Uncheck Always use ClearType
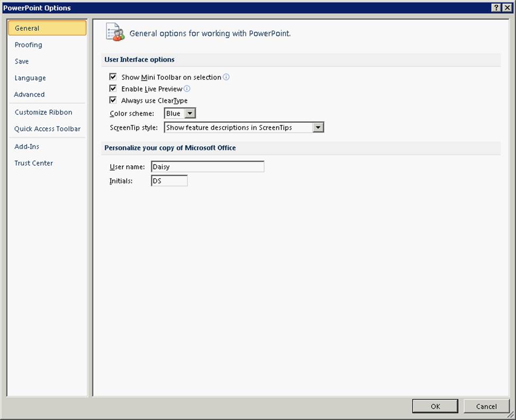Screen dimensions: 516x420 click(113, 100)
